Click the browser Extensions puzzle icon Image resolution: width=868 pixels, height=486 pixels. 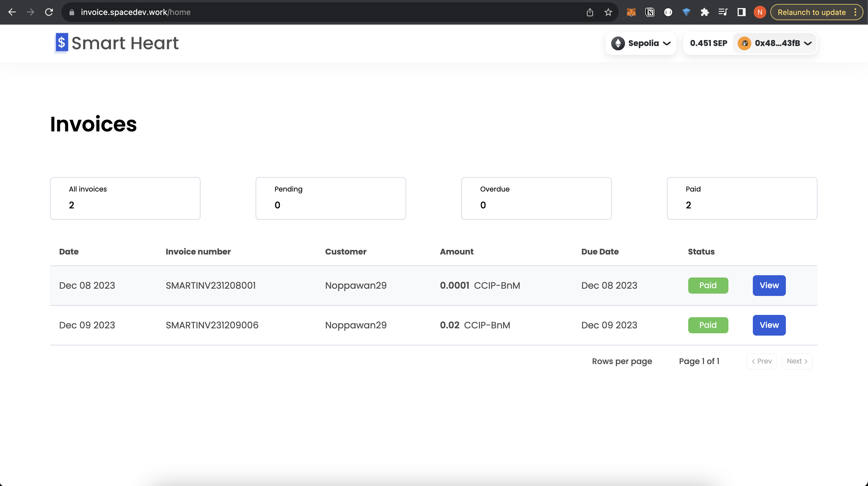(x=705, y=12)
